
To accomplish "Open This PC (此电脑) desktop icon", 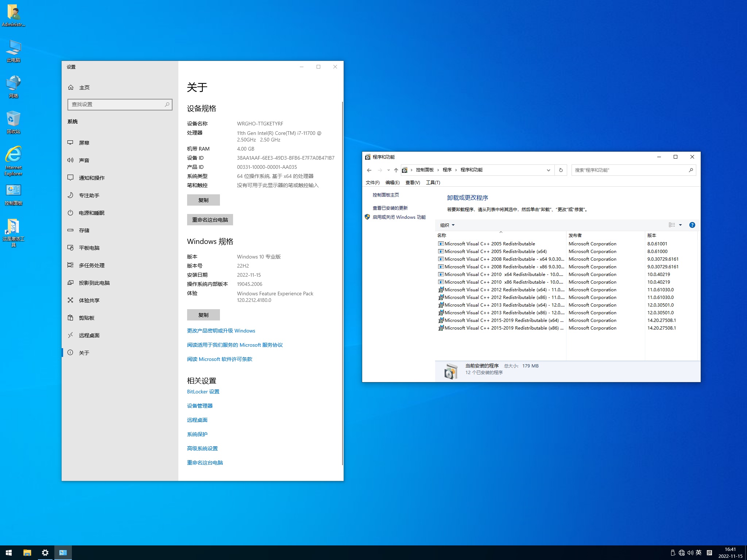I will click(x=13, y=51).
